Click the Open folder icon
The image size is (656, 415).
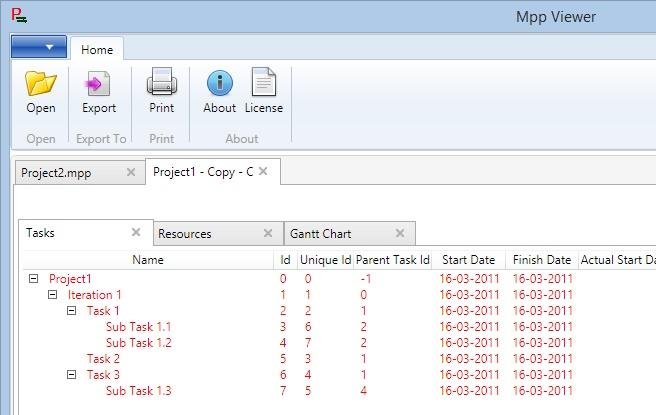41,83
